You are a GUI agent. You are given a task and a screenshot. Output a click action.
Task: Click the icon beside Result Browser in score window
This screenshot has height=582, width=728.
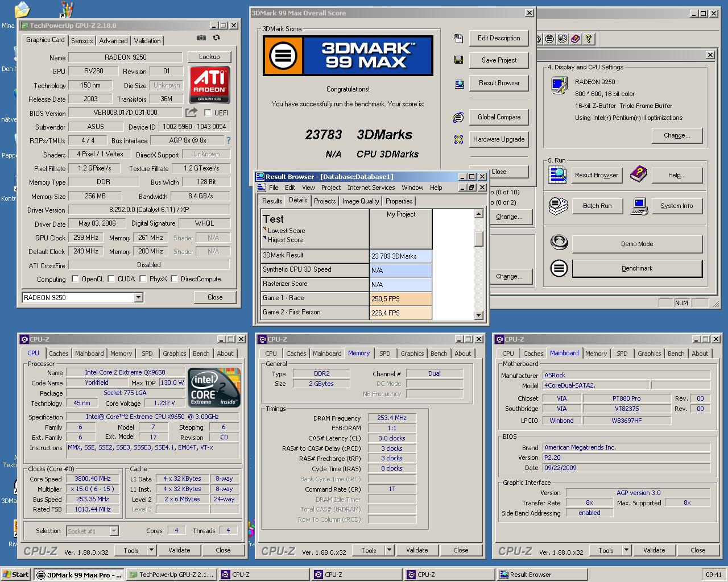459,84
